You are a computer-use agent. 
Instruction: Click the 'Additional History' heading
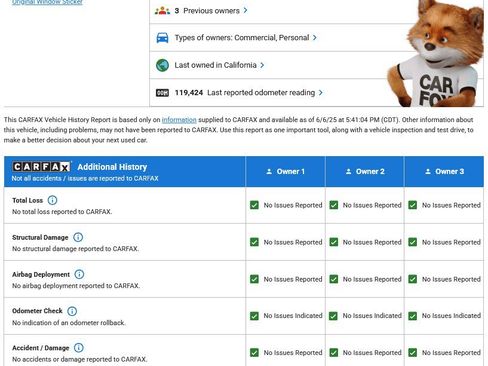[x=112, y=167]
